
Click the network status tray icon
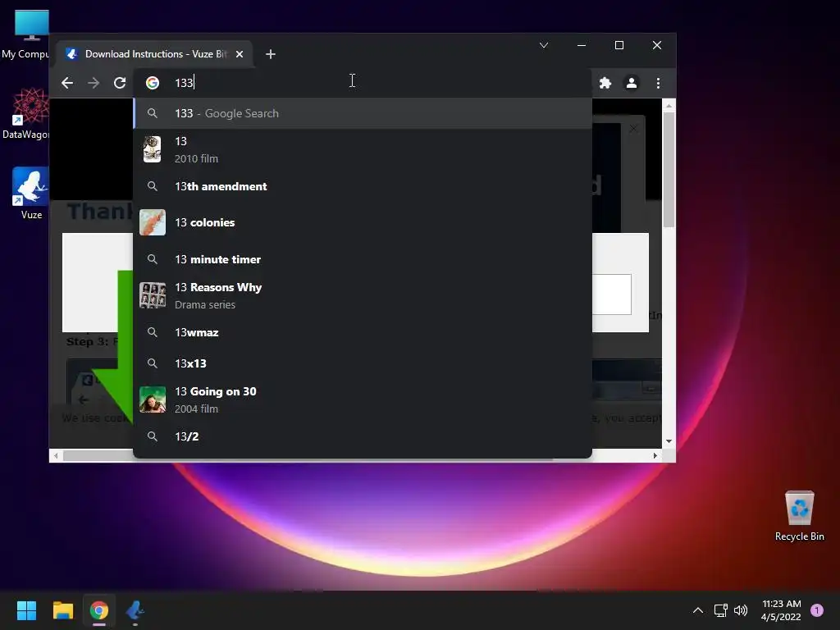tap(720, 610)
